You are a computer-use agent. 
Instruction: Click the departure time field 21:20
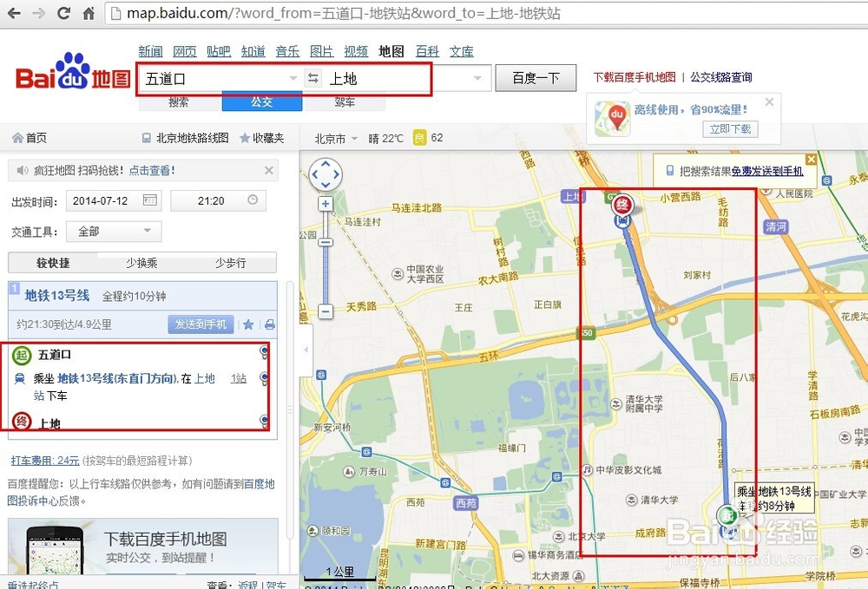pos(218,200)
